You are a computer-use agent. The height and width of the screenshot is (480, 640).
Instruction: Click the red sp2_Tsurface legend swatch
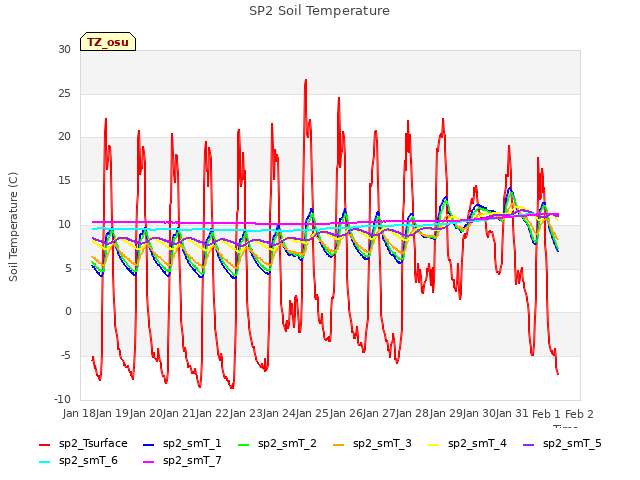click(44, 444)
